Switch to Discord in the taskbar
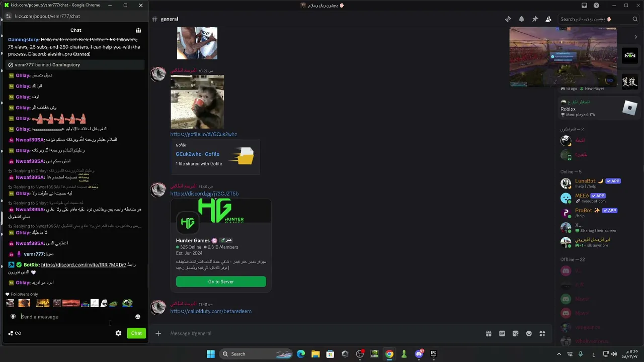Screen dimensions: 644x362 tap(419, 354)
